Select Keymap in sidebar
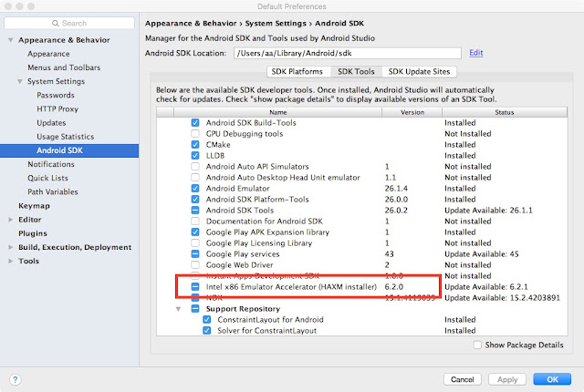Screen dimensions: 584x392 [x=34, y=206]
